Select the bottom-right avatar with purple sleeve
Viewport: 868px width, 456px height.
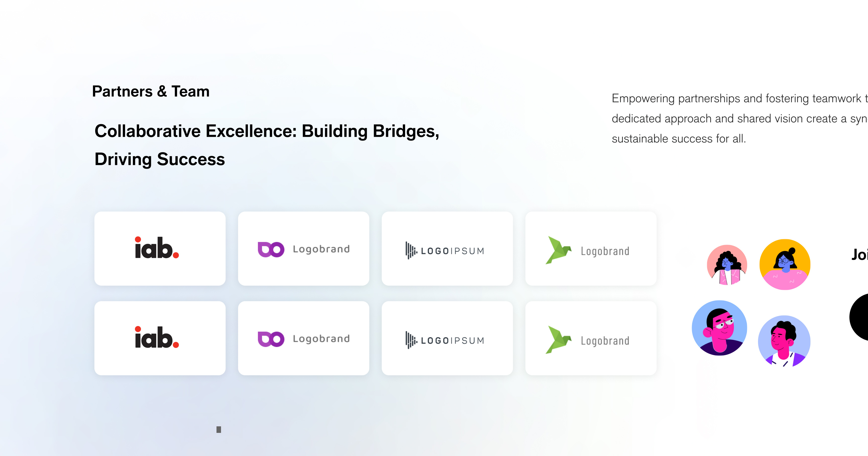pos(784,341)
